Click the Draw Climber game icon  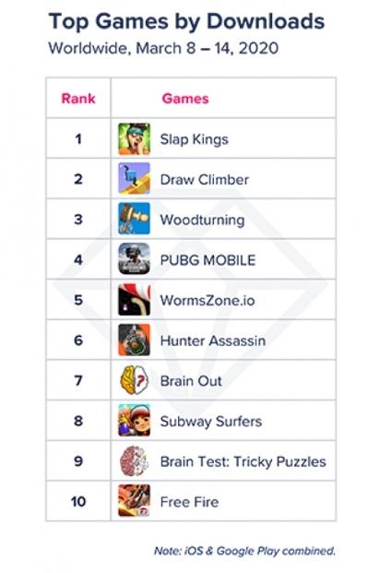[x=134, y=179]
